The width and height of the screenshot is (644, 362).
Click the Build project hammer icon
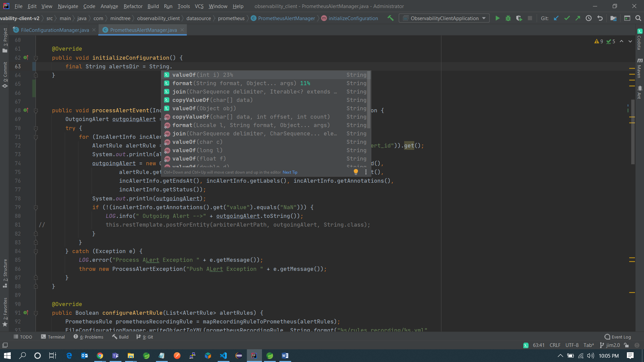(390, 18)
